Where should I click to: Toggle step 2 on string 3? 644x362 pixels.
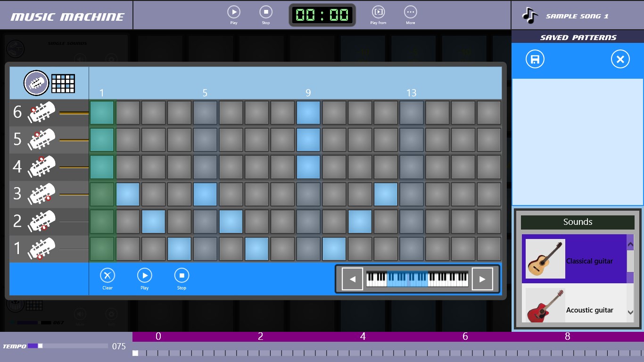128,195
